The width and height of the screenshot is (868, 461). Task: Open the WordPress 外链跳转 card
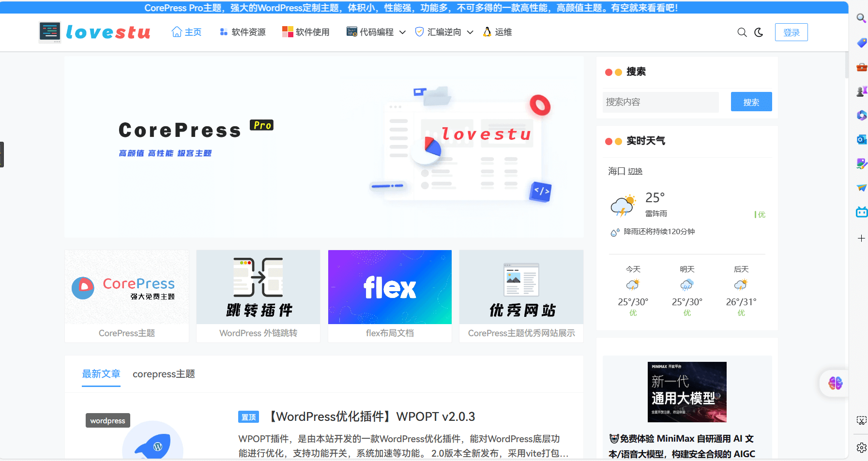point(258,296)
